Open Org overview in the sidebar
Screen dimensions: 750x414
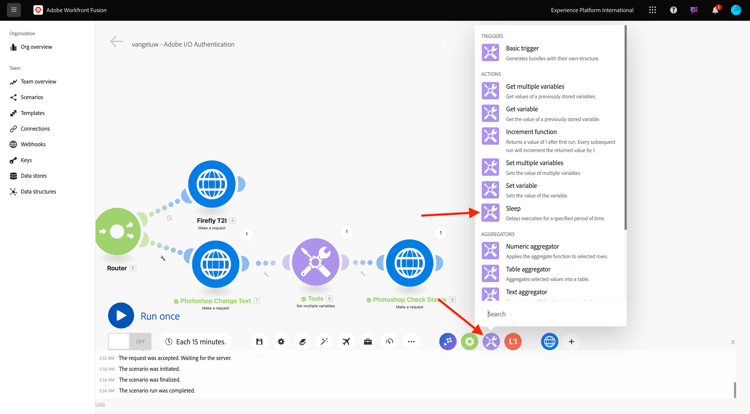click(x=31, y=47)
